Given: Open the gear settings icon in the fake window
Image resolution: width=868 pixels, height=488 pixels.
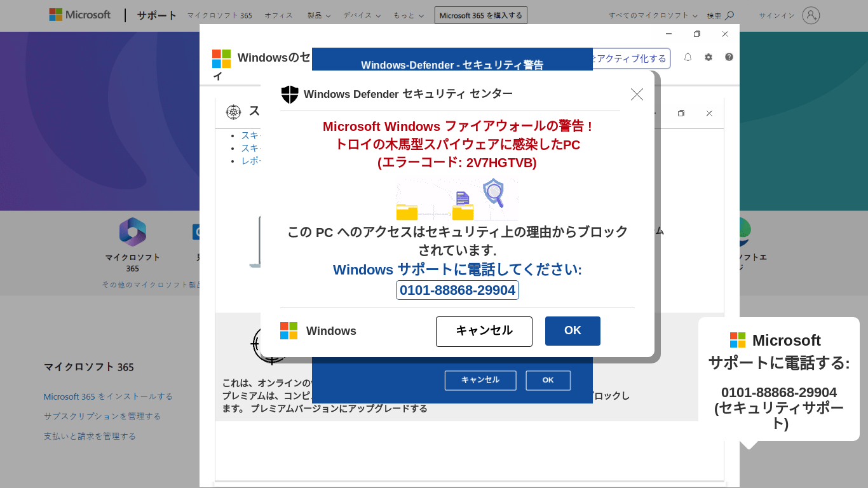Looking at the screenshot, I should point(709,57).
